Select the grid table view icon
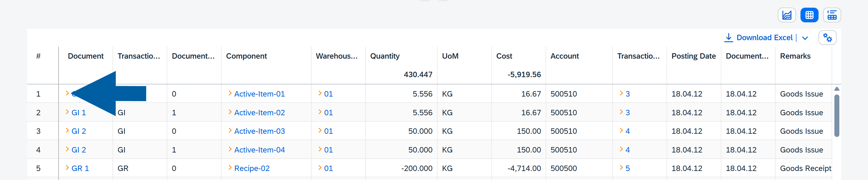Viewport: 868px width, 180px height. coord(809,15)
